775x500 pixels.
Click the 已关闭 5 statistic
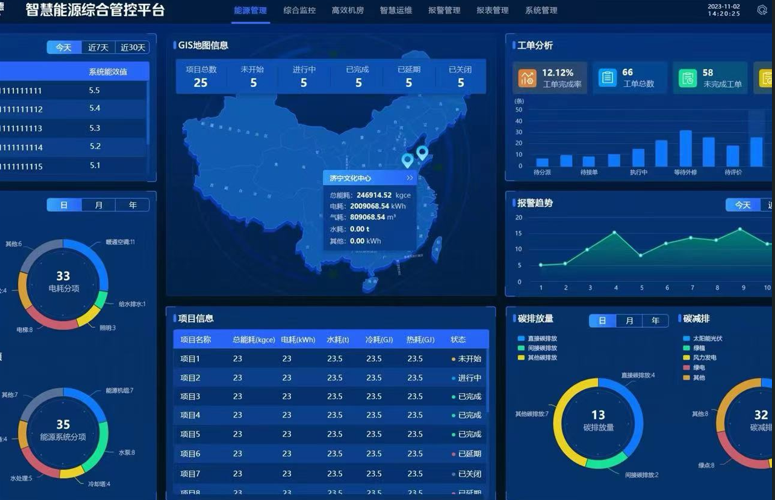[x=460, y=77]
